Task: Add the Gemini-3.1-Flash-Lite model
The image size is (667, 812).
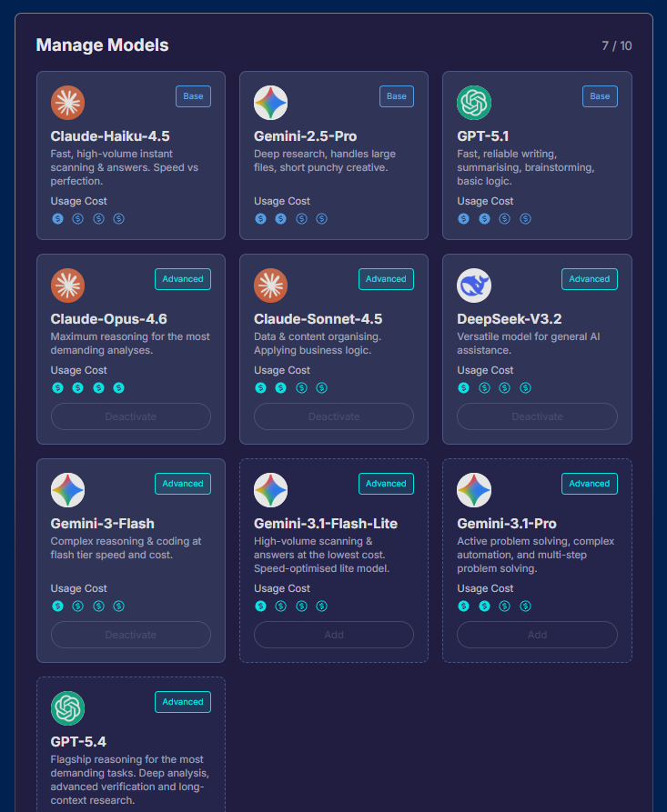Action: (334, 635)
